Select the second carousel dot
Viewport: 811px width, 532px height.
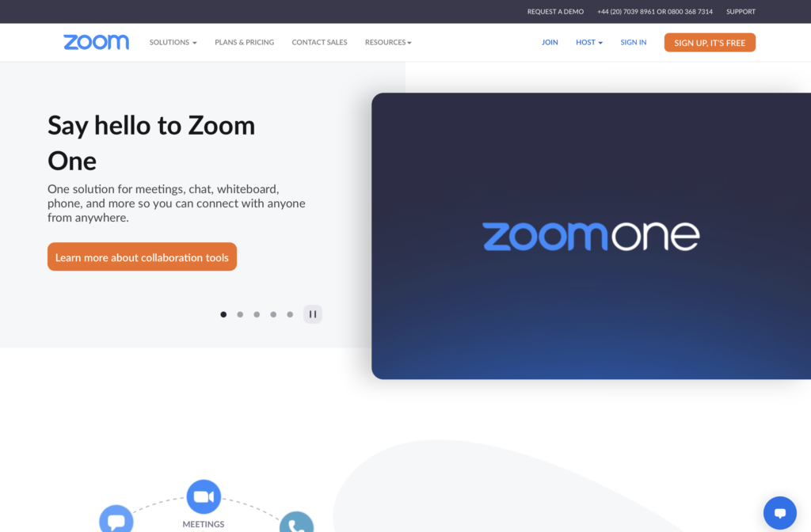240,314
